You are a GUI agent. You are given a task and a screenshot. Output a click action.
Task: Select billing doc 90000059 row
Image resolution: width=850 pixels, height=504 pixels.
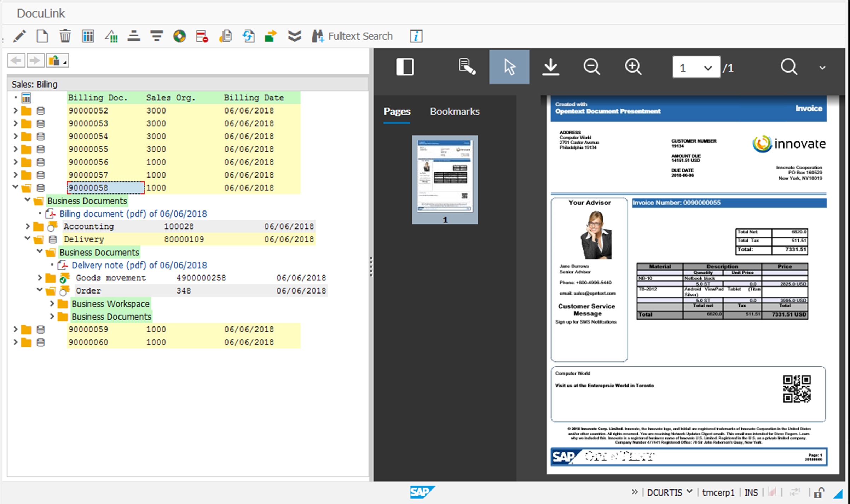pyautogui.click(x=184, y=329)
